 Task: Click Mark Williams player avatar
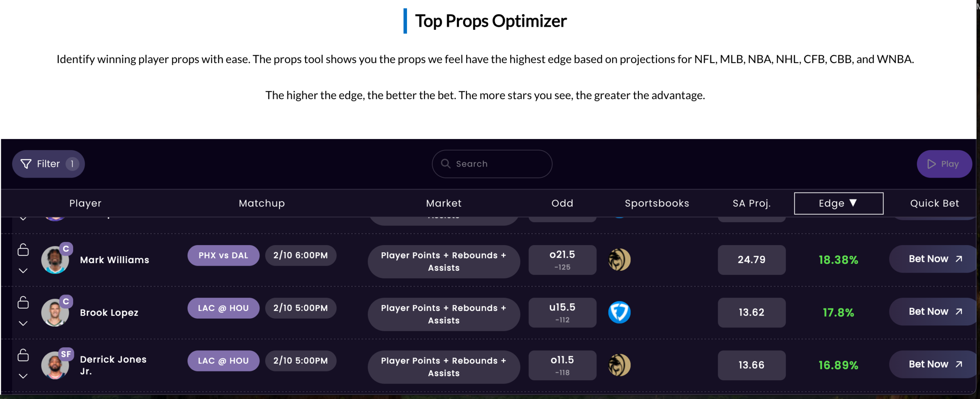[x=55, y=260]
